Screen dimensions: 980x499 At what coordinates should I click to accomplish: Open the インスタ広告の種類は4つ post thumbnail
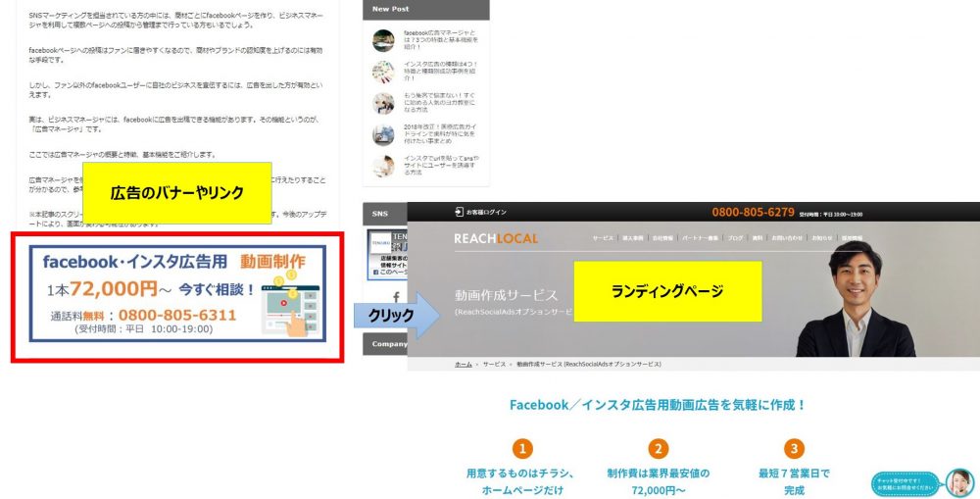click(x=383, y=72)
